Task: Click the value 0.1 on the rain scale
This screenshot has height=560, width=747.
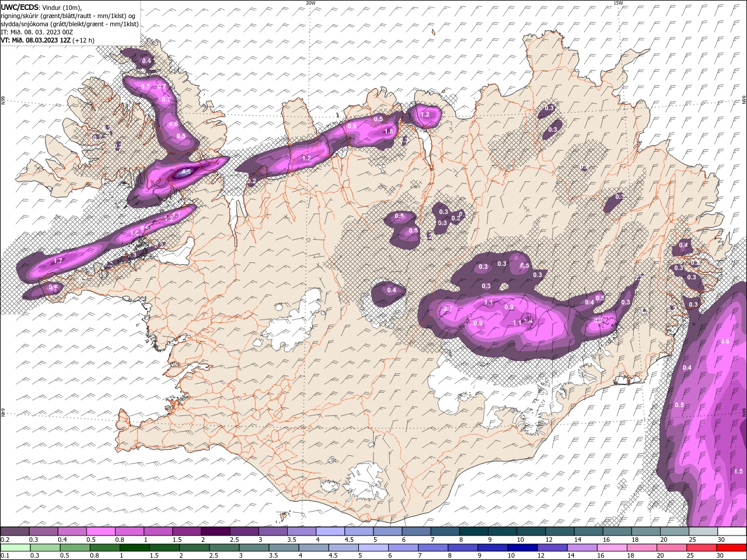Action: click(5, 555)
